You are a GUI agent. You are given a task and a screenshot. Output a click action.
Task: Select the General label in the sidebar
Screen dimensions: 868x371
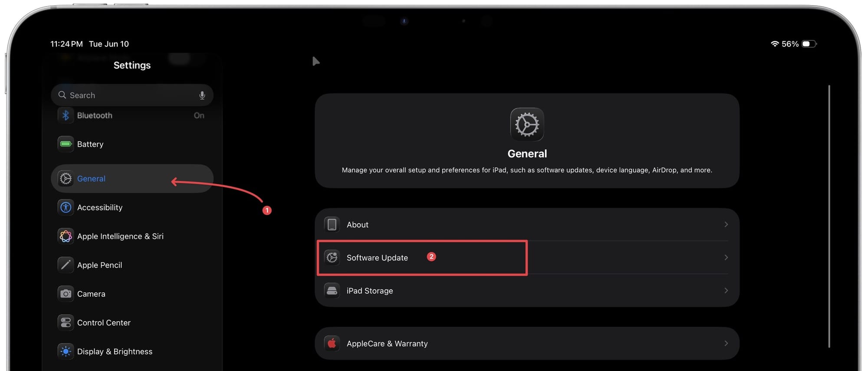91,178
